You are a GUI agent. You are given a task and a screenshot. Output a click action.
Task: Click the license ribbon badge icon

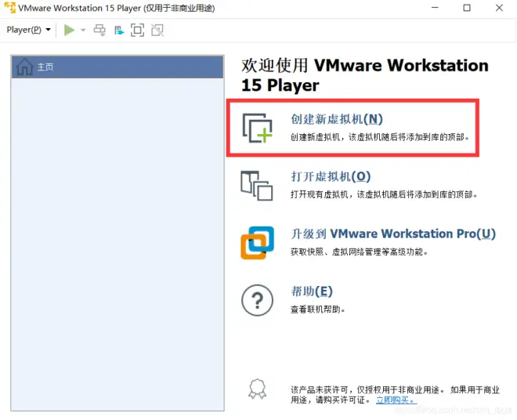pos(258,389)
